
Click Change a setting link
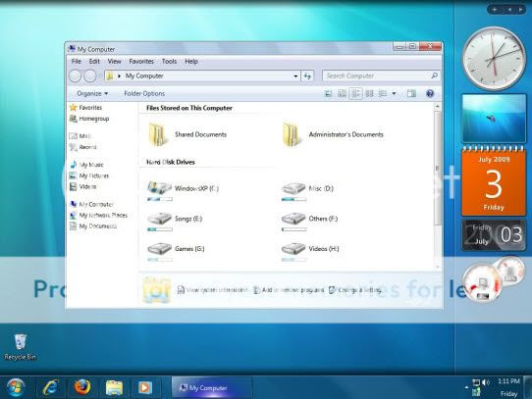pyautogui.click(x=355, y=290)
